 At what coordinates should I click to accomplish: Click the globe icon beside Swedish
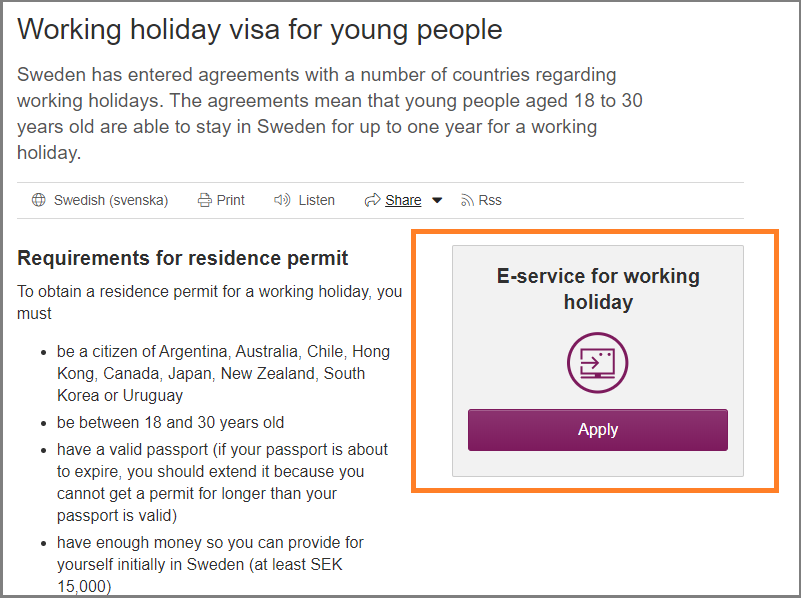pyautogui.click(x=39, y=200)
